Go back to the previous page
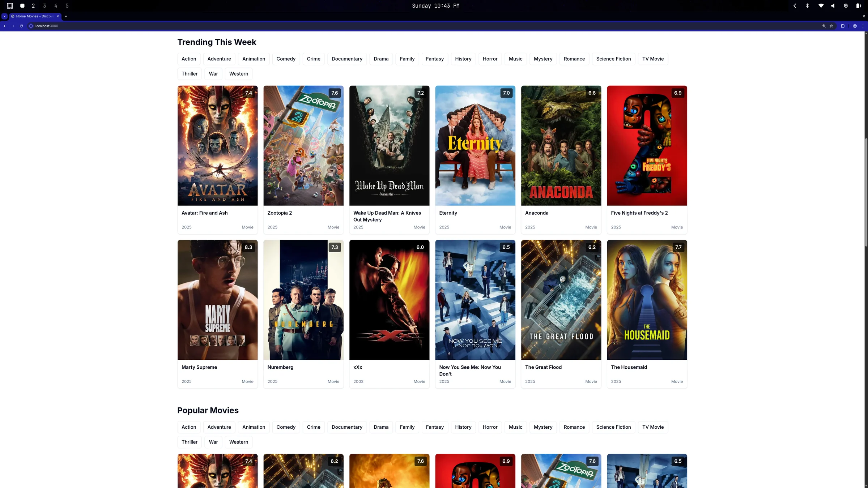Viewport: 868px width, 488px height. coord(5,26)
